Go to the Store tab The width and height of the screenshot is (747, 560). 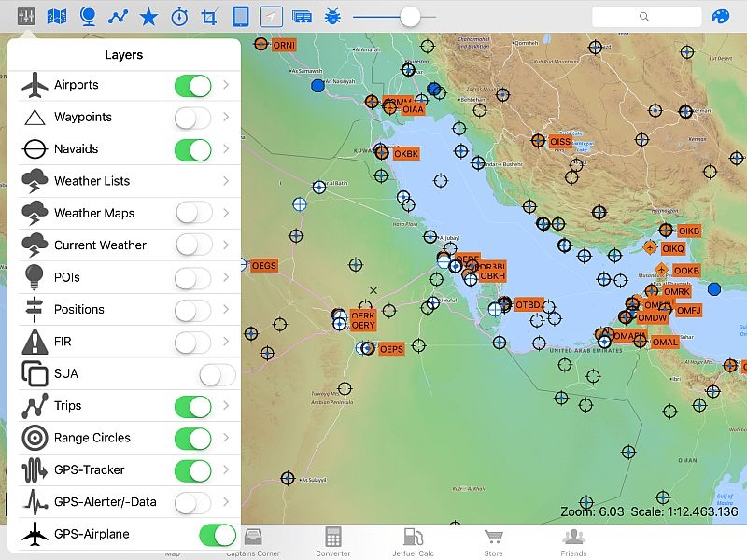point(494,542)
